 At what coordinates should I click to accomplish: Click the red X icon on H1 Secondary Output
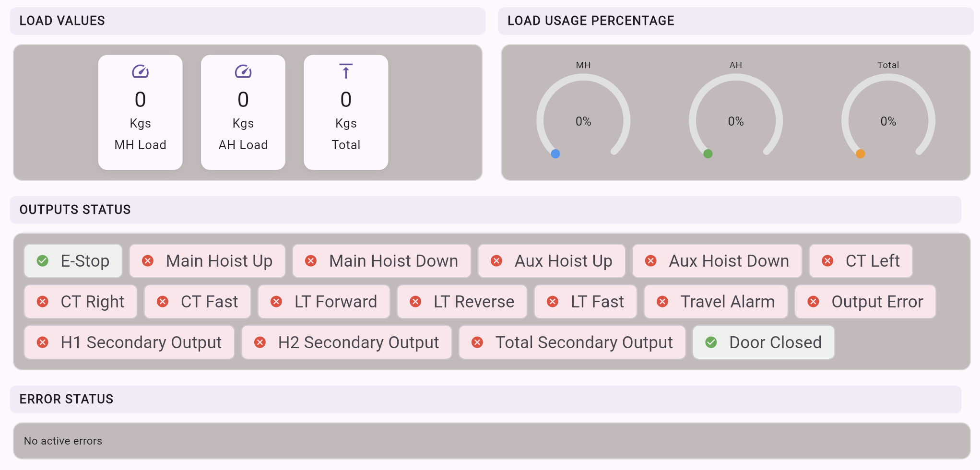tap(43, 342)
